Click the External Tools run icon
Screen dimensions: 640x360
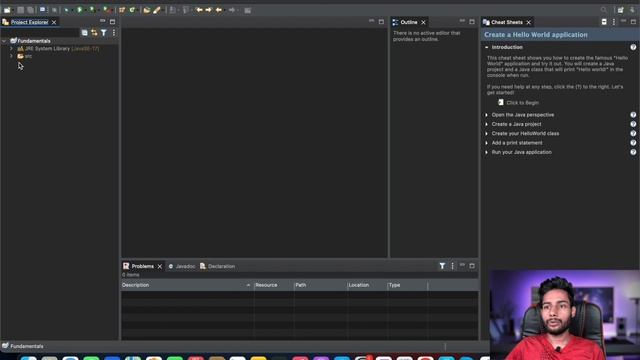pos(106,10)
